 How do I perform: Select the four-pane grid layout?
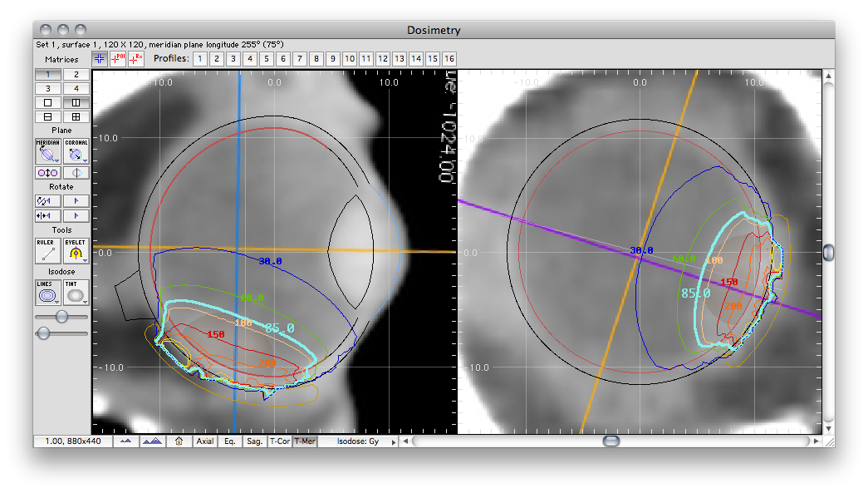tap(76, 117)
